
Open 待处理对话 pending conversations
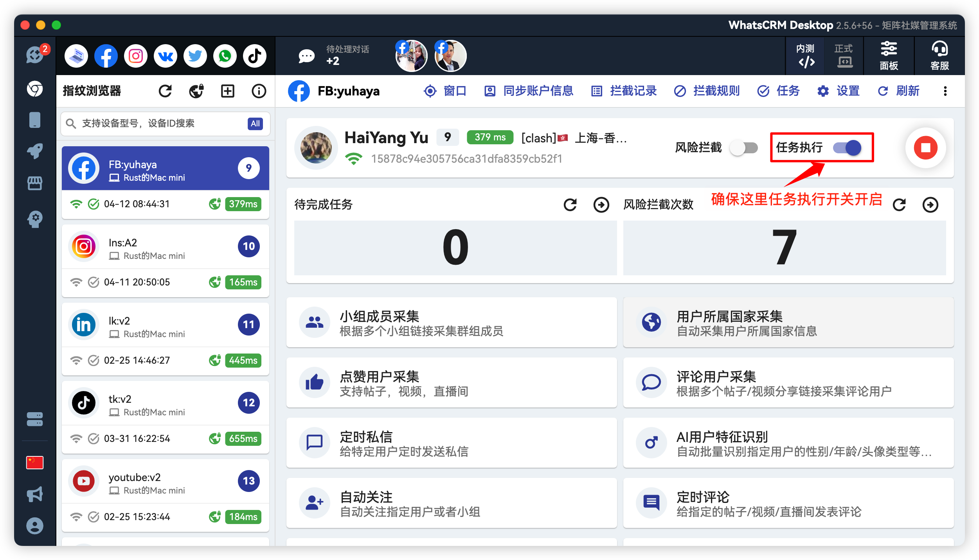click(333, 55)
